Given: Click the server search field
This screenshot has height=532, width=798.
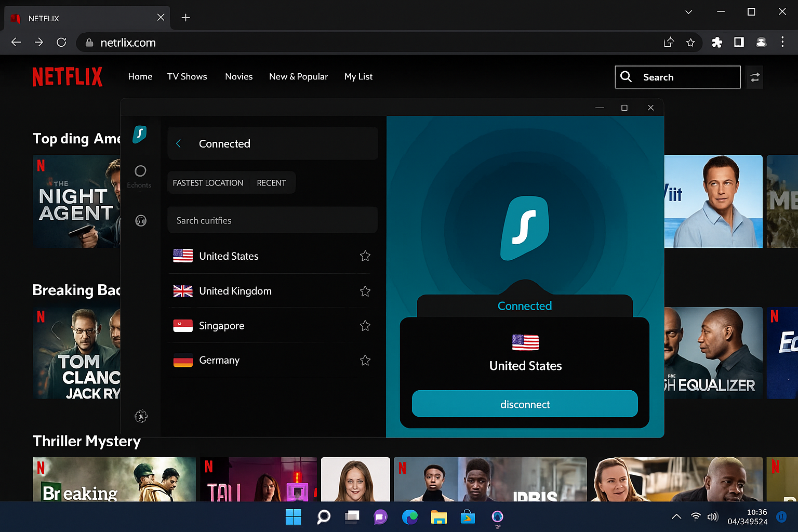Looking at the screenshot, I should 272,220.
